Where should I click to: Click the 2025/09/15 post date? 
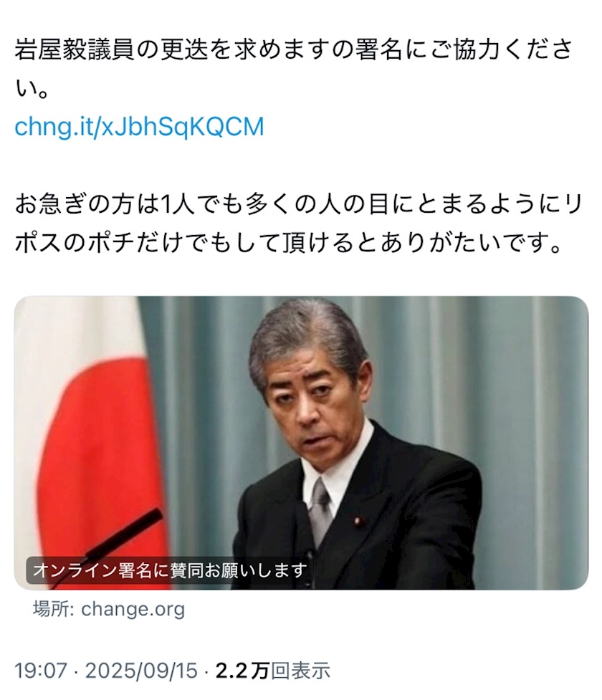140,671
